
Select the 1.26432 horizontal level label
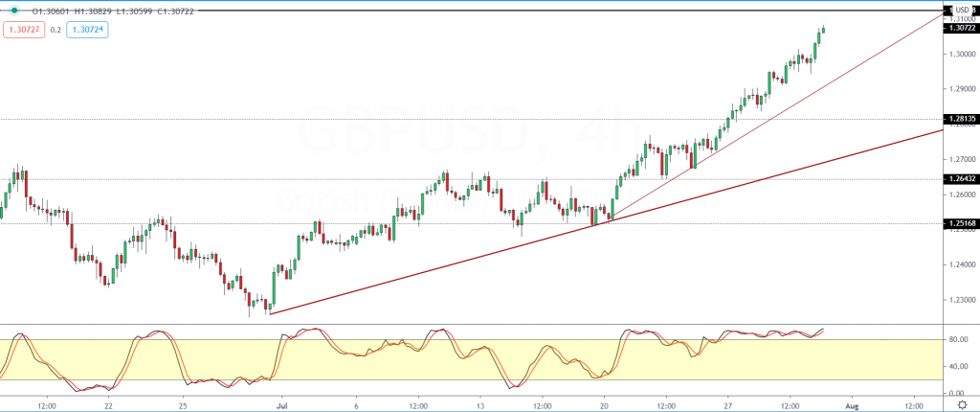961,180
